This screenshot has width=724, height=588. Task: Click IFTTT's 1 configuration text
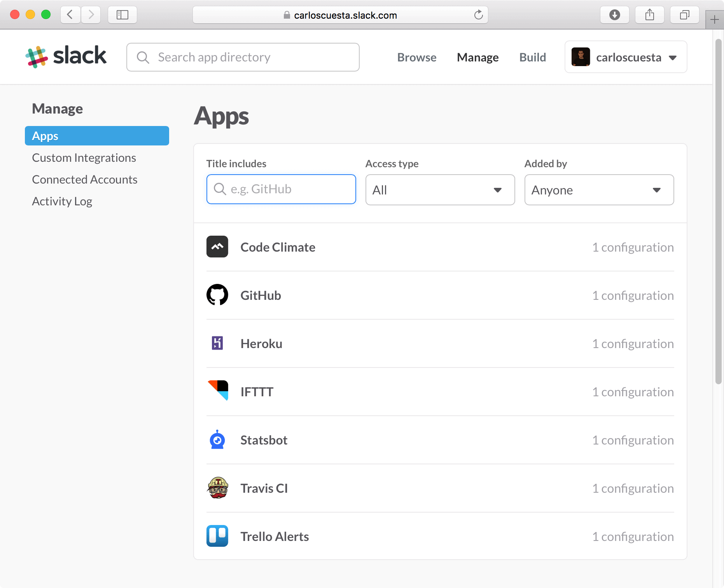633,392
